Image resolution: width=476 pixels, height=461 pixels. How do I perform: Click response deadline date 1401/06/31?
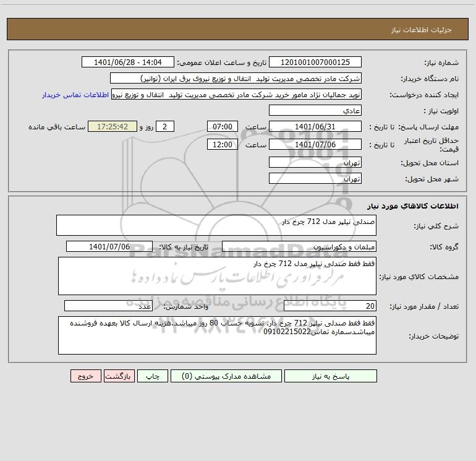click(315, 126)
